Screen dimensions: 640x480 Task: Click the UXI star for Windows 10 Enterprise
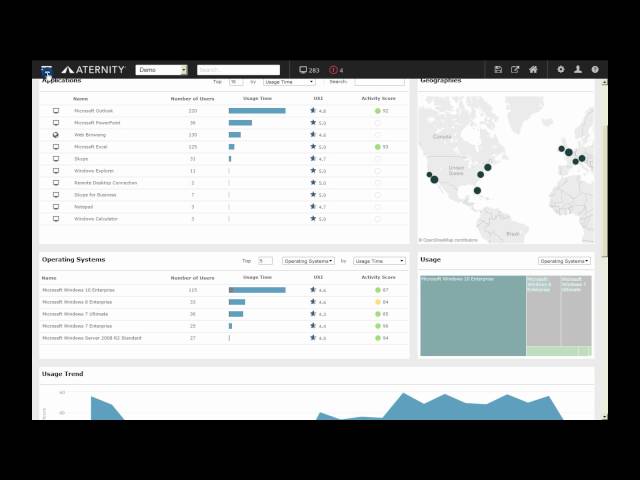[313, 289]
